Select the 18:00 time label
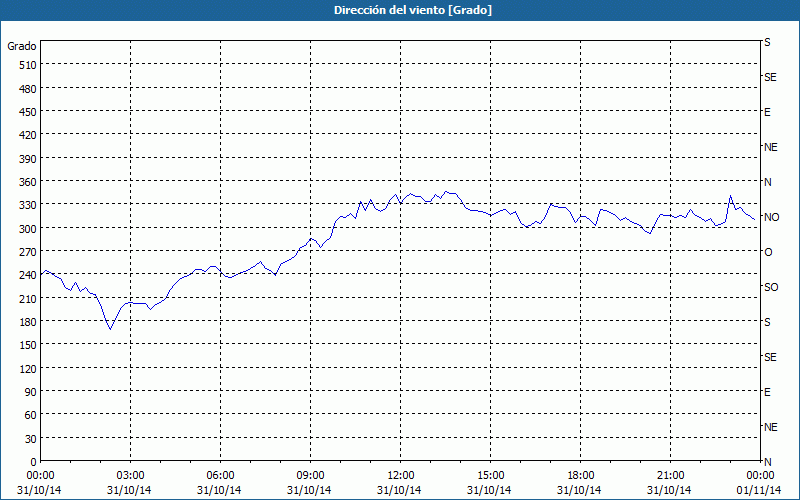The height and width of the screenshot is (500, 800). (x=581, y=476)
